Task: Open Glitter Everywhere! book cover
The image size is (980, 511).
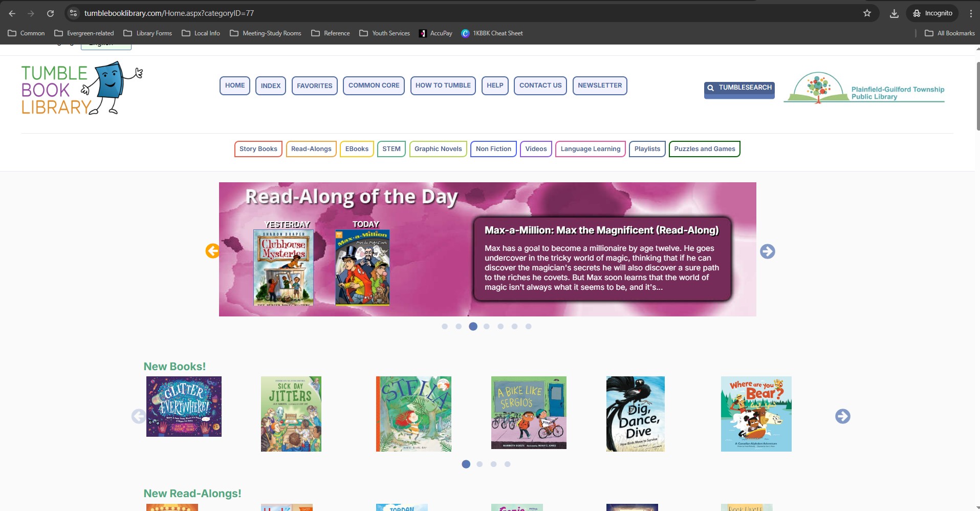Action: 184,407
